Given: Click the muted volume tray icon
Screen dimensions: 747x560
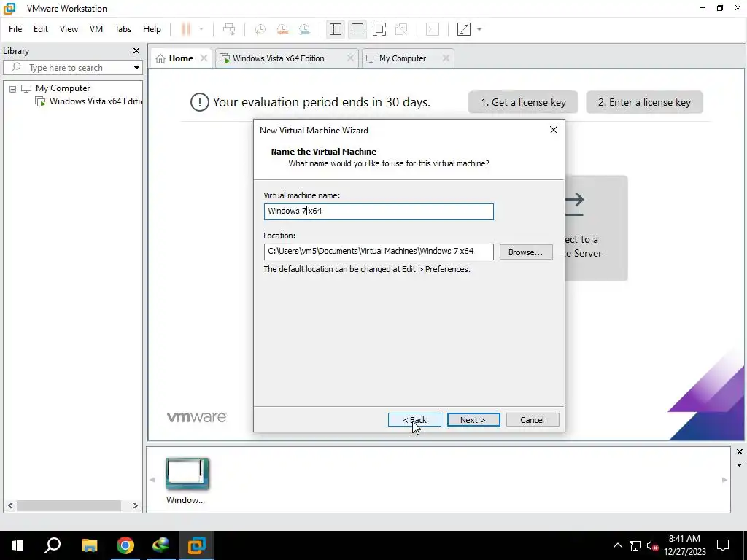Looking at the screenshot, I should tap(652, 545).
